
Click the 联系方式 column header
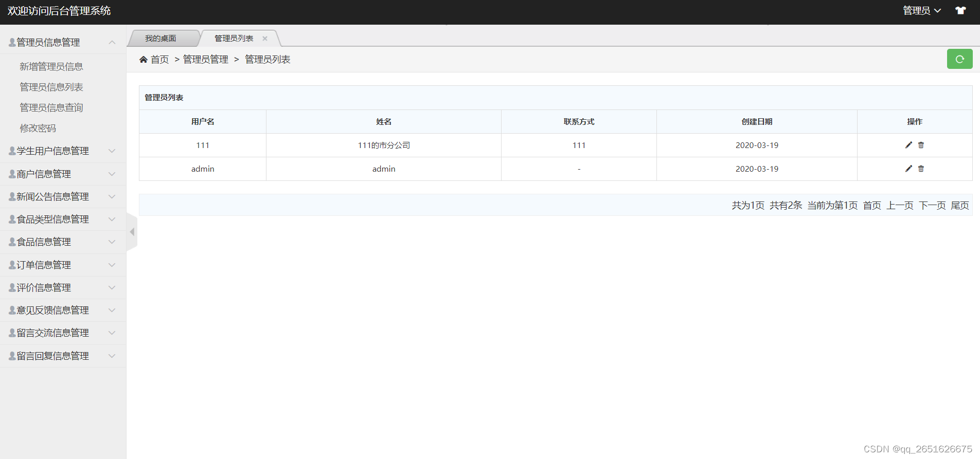tap(579, 122)
